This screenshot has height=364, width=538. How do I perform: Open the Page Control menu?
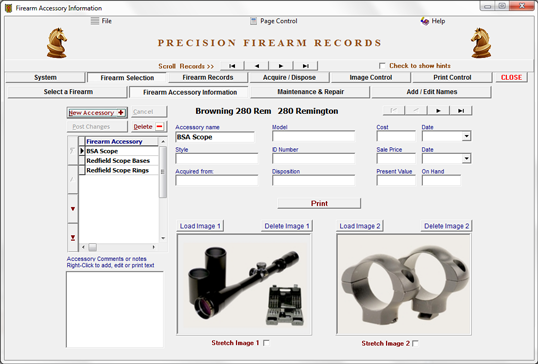[x=273, y=21]
